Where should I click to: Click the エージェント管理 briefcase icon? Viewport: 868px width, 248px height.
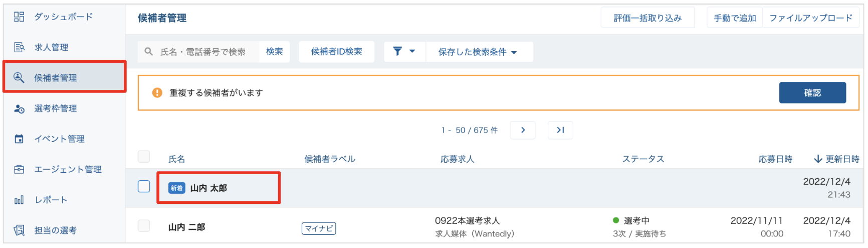(x=19, y=170)
